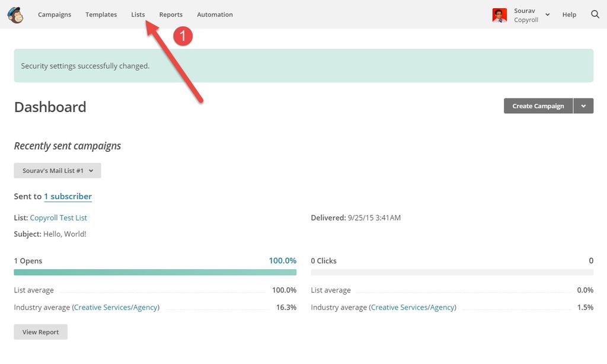Expand the Create Campaign dropdown arrow
This screenshot has width=607, height=364.
point(583,106)
